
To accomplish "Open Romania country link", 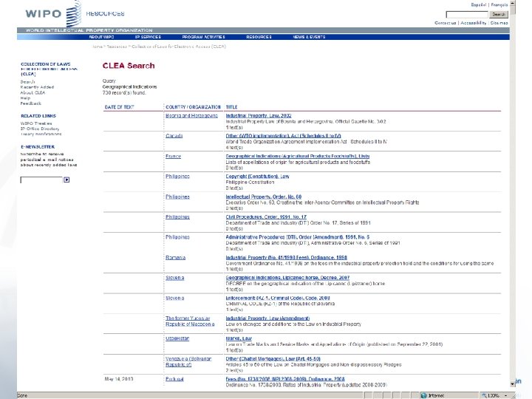I will (x=175, y=258).
